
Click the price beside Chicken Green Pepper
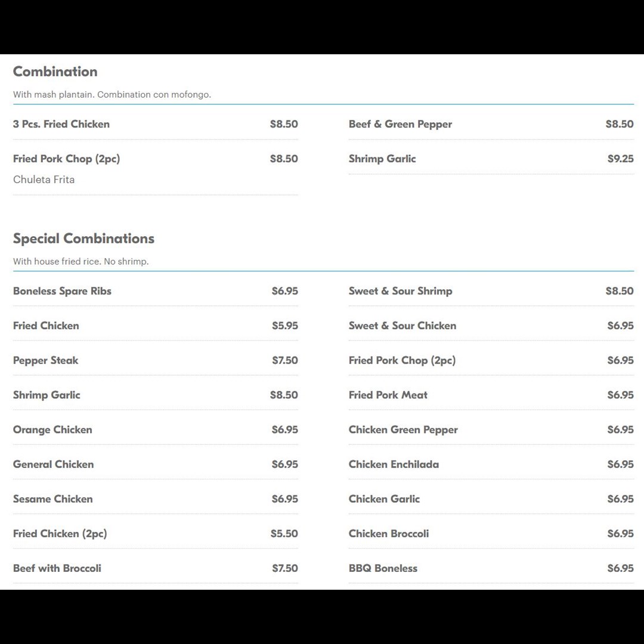pos(621,429)
